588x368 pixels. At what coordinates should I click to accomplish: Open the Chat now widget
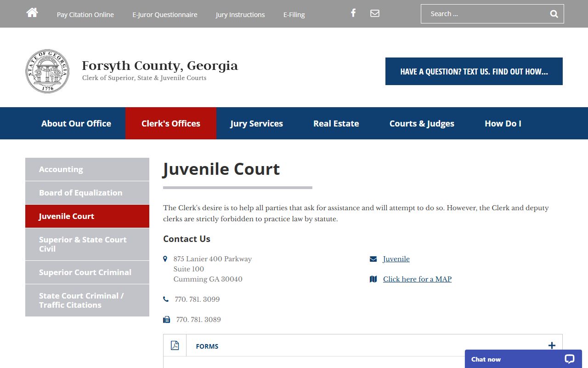[523, 359]
